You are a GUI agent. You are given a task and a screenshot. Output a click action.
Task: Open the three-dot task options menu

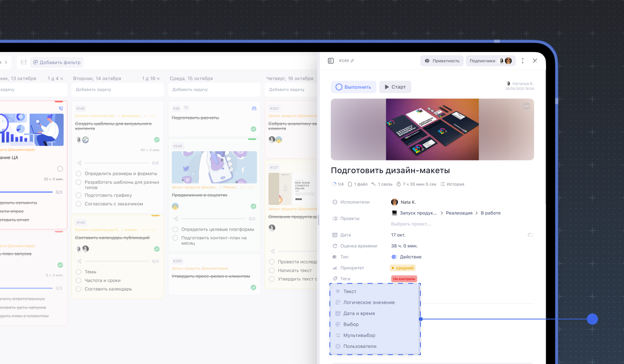(x=523, y=61)
